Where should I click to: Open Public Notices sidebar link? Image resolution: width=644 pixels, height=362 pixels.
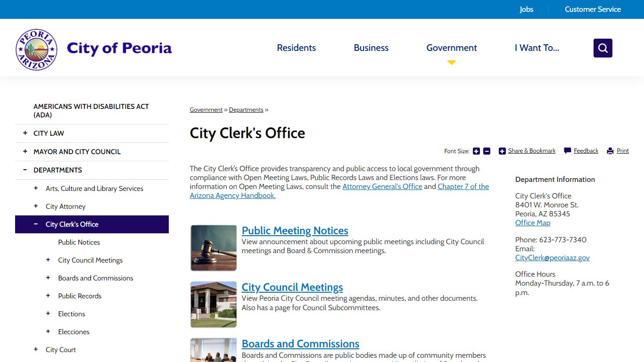pos(79,242)
